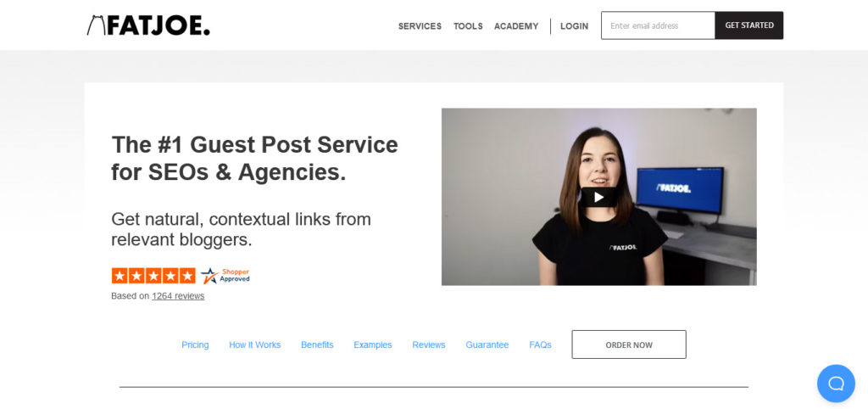Open the Tools menu
This screenshot has width=868, height=409.
(468, 26)
